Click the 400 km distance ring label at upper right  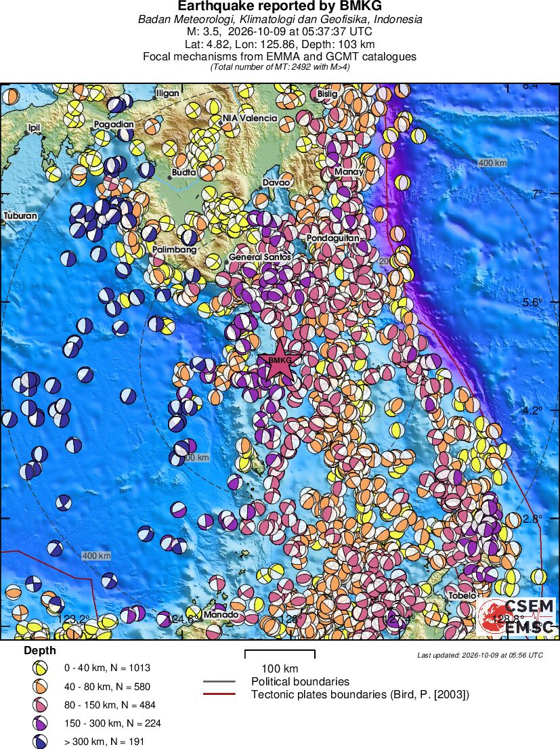click(x=493, y=163)
